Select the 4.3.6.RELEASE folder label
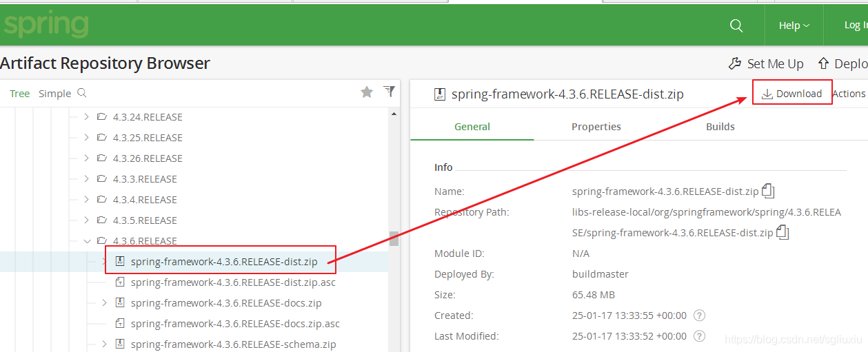Viewport: 868px width, 352px height. 145,241
